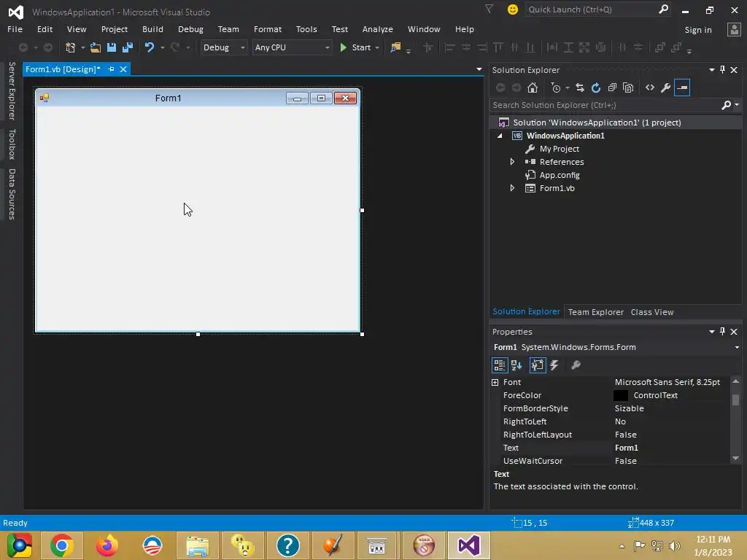The width and height of the screenshot is (747, 560).
Task: Open the File menu
Action: (x=15, y=29)
